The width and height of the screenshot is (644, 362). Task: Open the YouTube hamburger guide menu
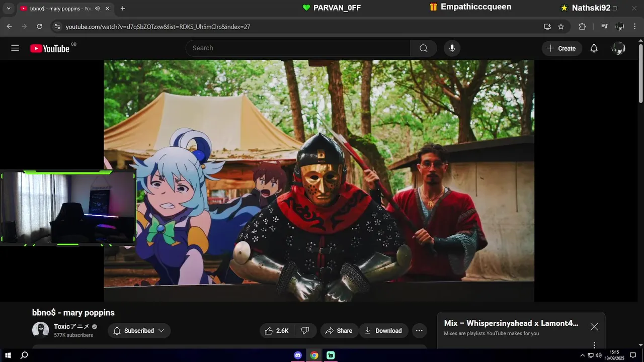(x=15, y=48)
